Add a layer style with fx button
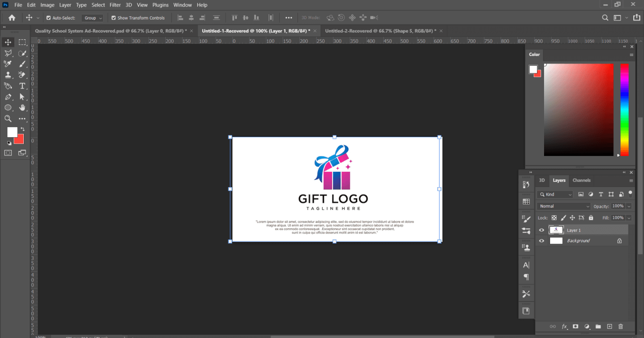Viewport: 644px width, 338px height. 564,326
